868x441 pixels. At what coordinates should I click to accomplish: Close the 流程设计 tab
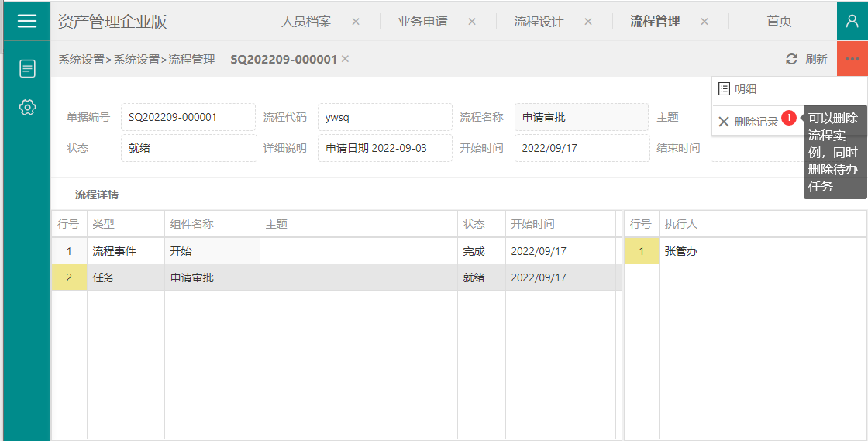(588, 22)
